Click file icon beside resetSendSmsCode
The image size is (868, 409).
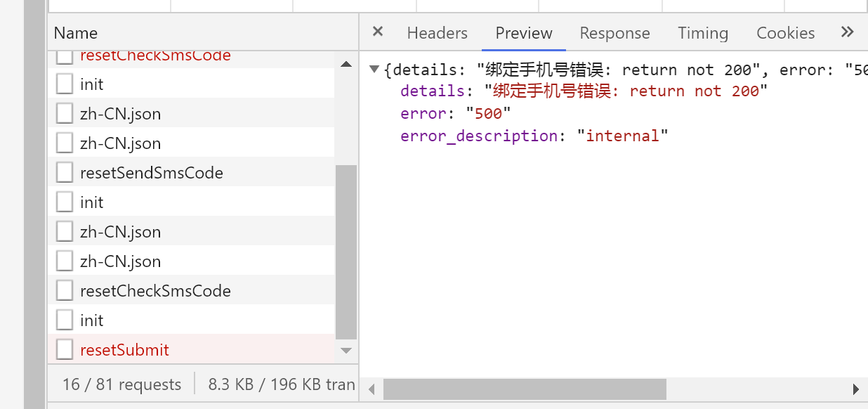point(65,172)
